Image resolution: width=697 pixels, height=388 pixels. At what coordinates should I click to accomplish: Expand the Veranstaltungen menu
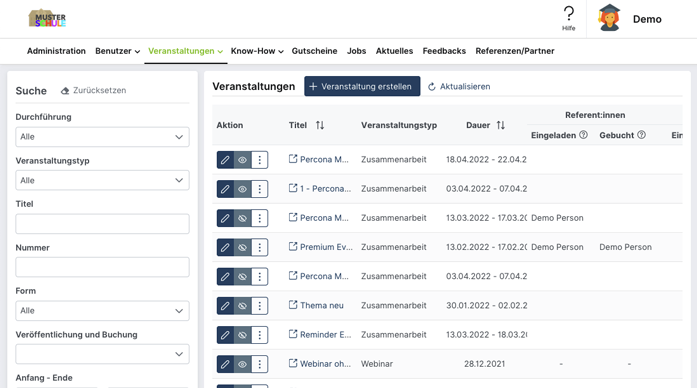click(x=185, y=51)
